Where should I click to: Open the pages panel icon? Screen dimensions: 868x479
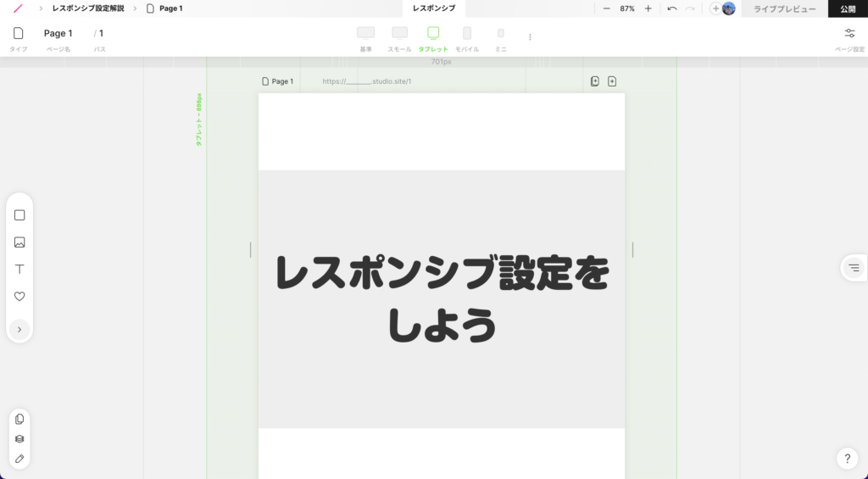coord(19,419)
